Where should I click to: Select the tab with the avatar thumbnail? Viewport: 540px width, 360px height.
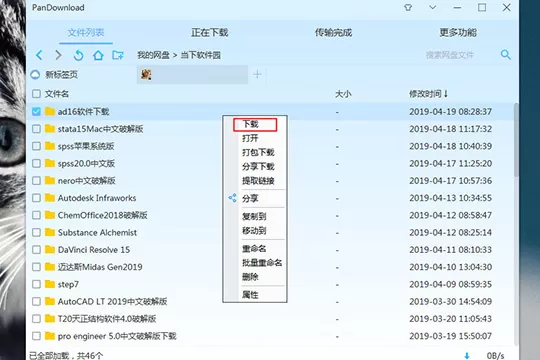(x=192, y=74)
